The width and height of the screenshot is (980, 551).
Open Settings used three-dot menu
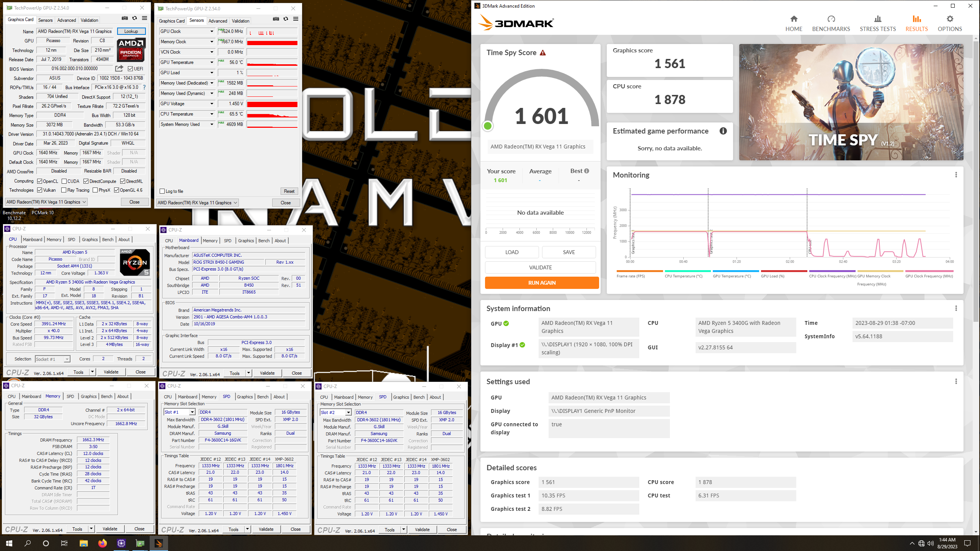(956, 381)
